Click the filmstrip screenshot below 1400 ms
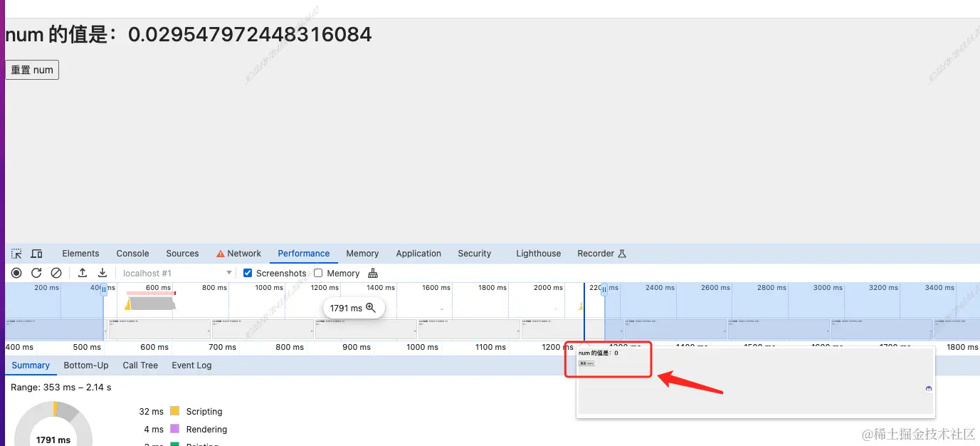This screenshot has width=980, height=446. pyautogui.click(x=366, y=329)
